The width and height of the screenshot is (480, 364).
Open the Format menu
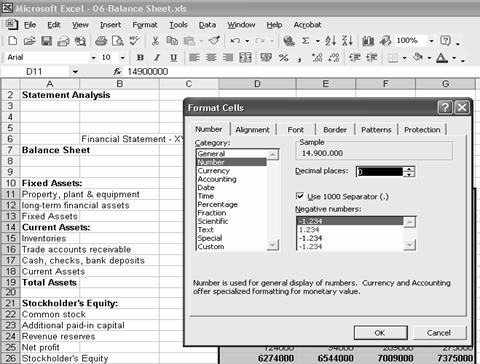(x=145, y=25)
